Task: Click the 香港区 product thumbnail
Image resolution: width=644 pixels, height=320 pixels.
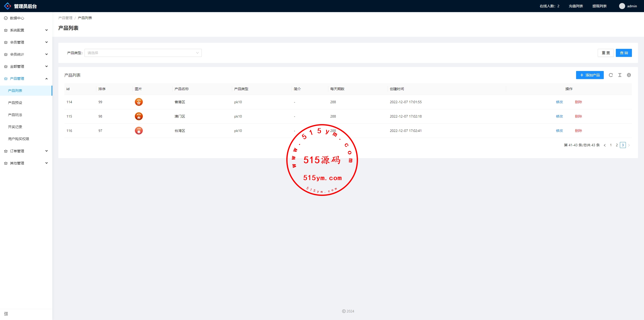Action: [x=139, y=102]
